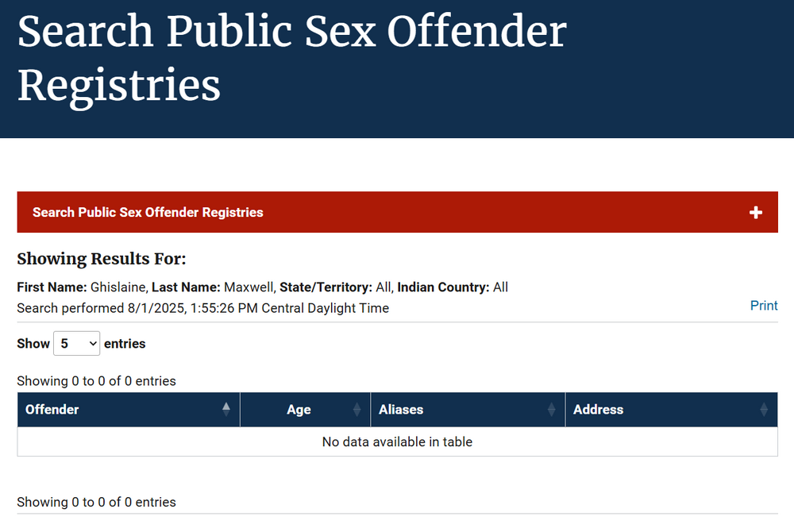Screen dimensions: 794x532
Task: Open the Show entries count dropdown
Action: pos(76,344)
